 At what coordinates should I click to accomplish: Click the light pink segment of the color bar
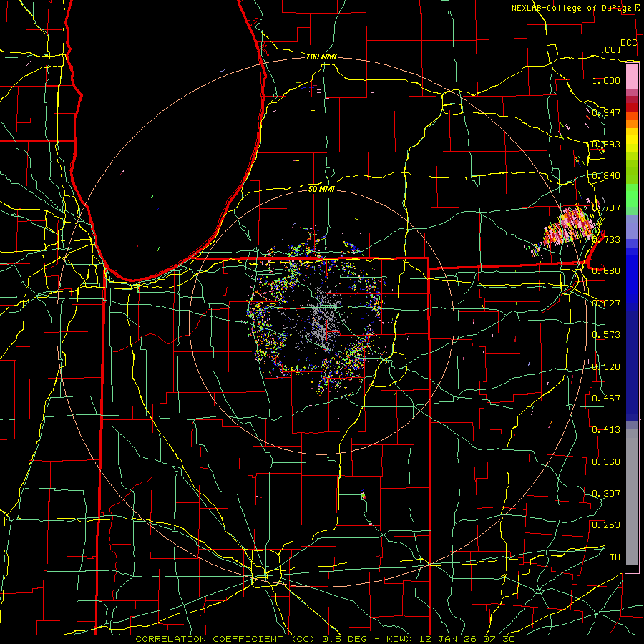coord(632,76)
